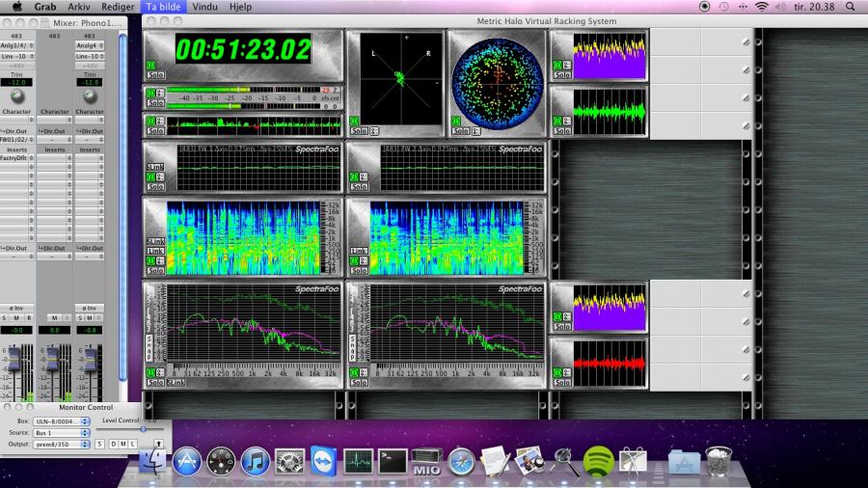Click S button in Monitor Control
Image resolution: width=868 pixels, height=488 pixels.
(99, 445)
